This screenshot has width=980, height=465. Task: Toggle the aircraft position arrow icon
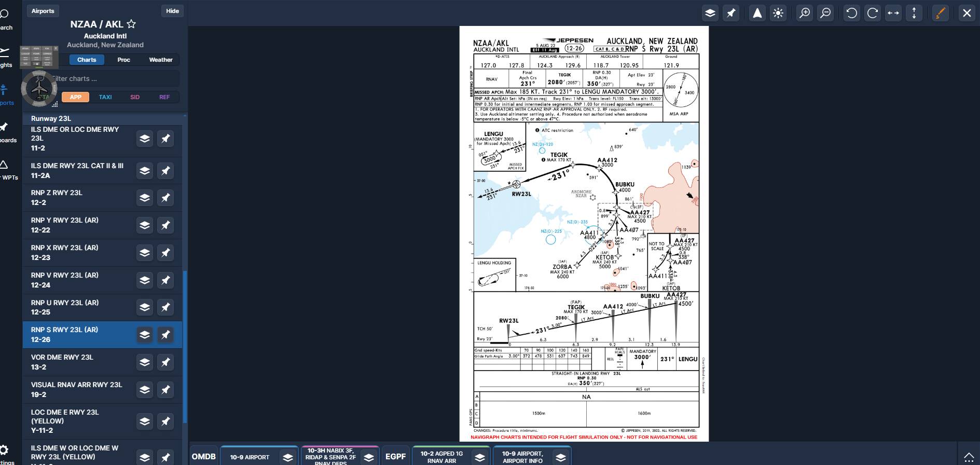point(757,13)
